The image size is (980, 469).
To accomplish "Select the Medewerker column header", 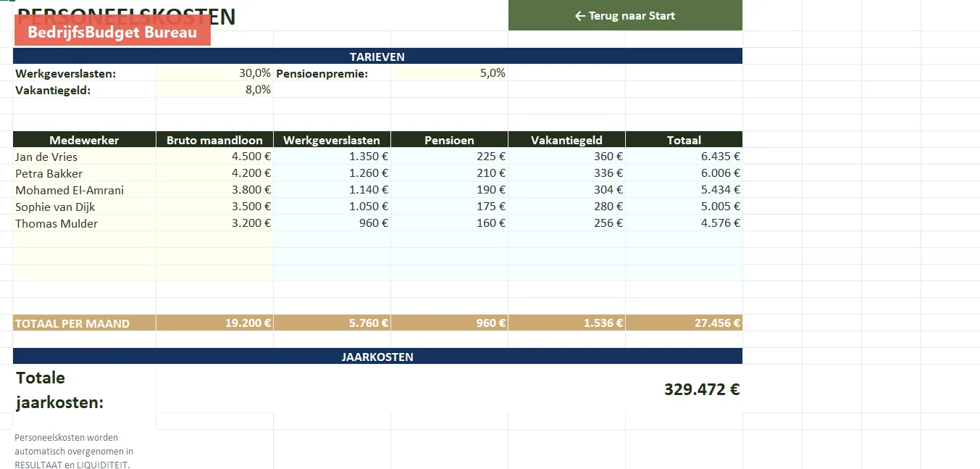I will [85, 140].
